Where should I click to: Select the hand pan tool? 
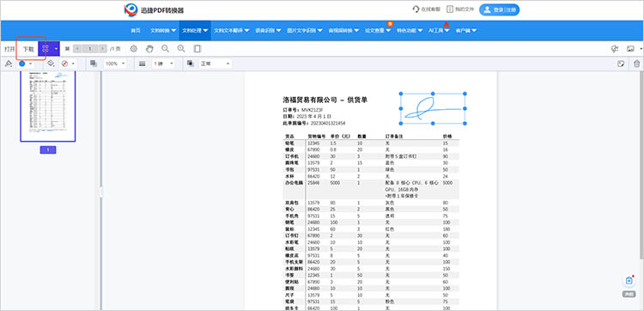coord(149,49)
